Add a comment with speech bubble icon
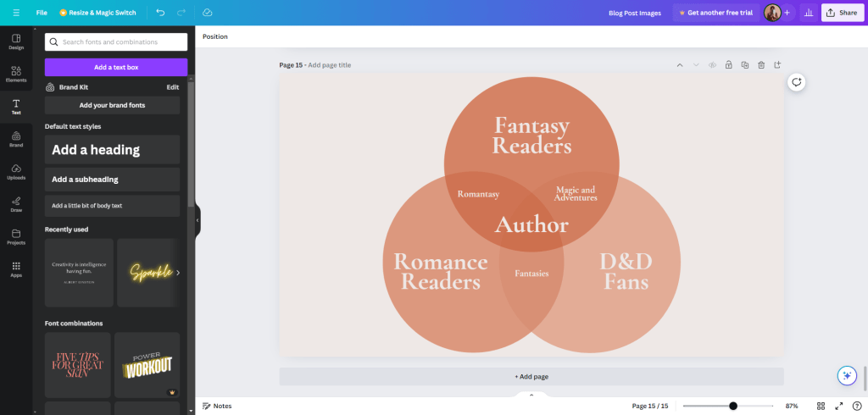This screenshot has height=415, width=868. point(796,82)
